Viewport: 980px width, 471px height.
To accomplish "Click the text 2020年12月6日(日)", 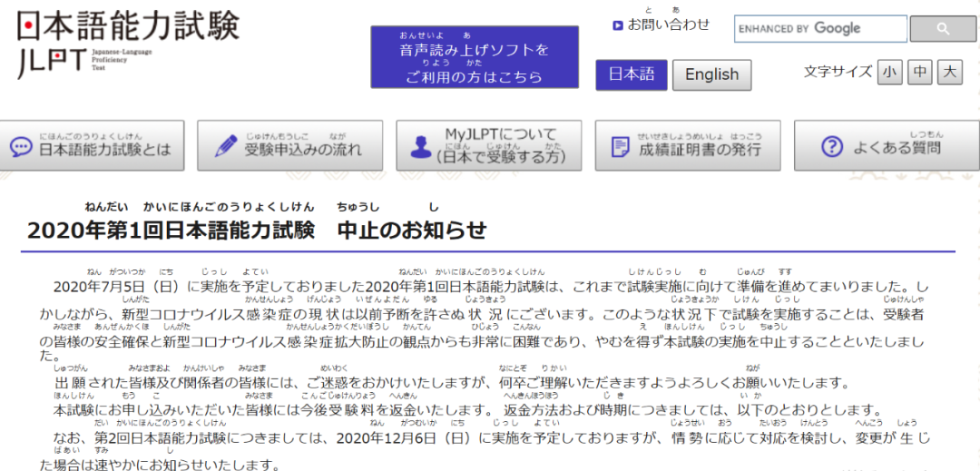I will coord(407,437).
